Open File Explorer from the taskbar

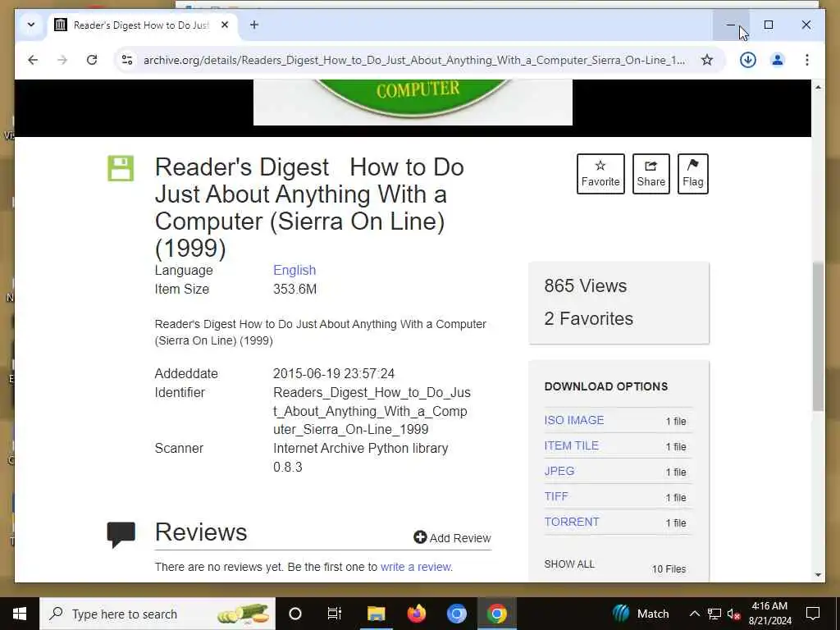click(376, 614)
